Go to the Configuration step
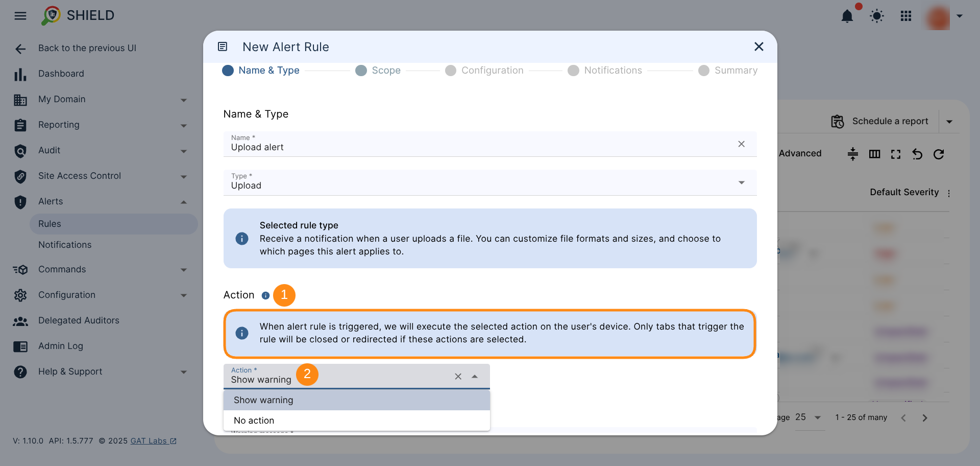980x466 pixels. click(x=484, y=71)
